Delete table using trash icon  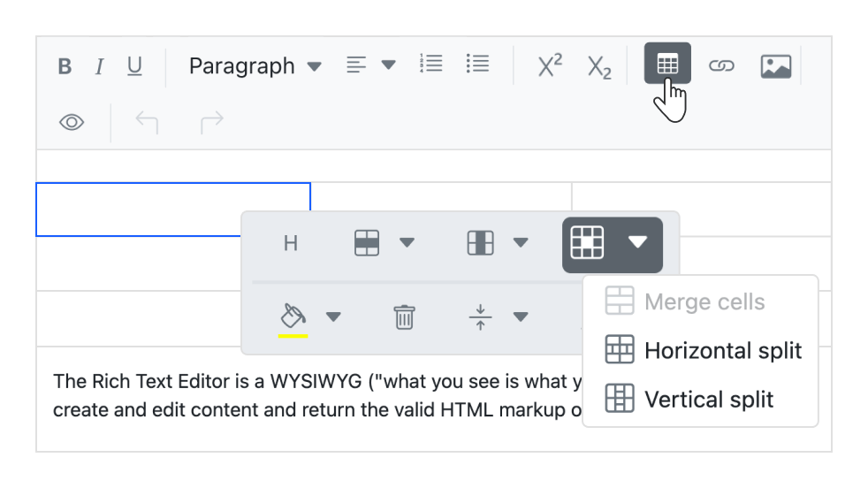tap(404, 316)
